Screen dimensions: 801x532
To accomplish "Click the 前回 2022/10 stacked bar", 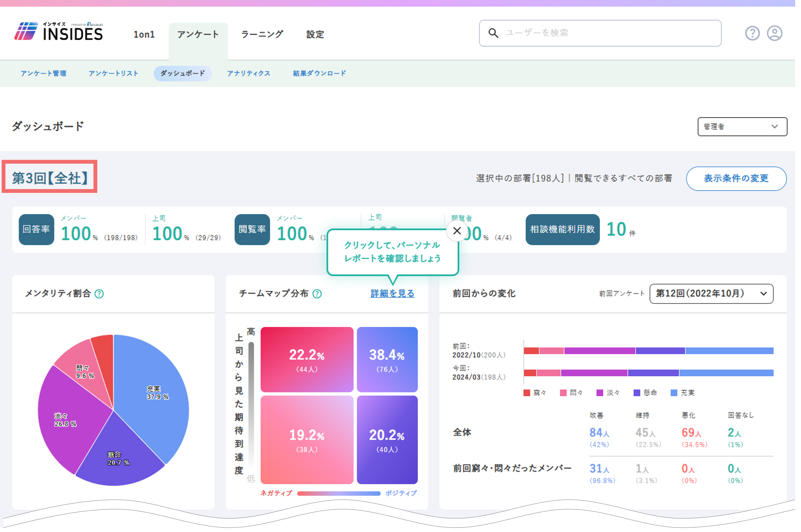I will (x=649, y=351).
